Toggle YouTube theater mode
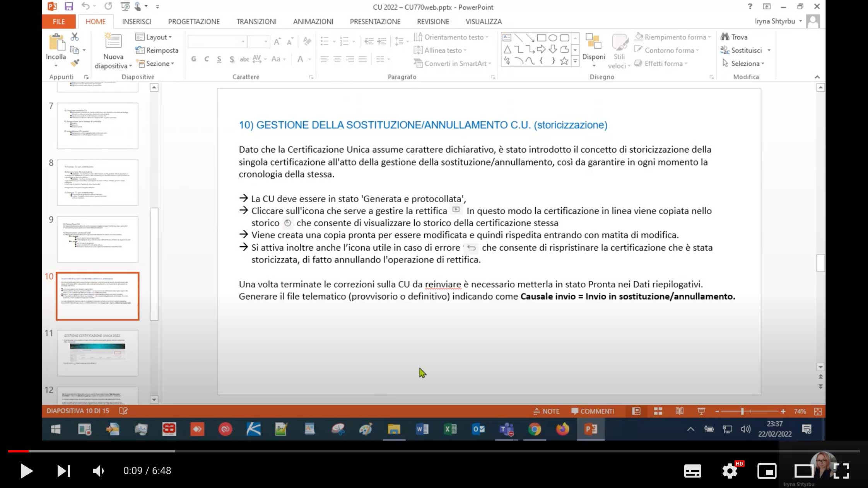Image resolution: width=868 pixels, height=488 pixels. (x=804, y=471)
